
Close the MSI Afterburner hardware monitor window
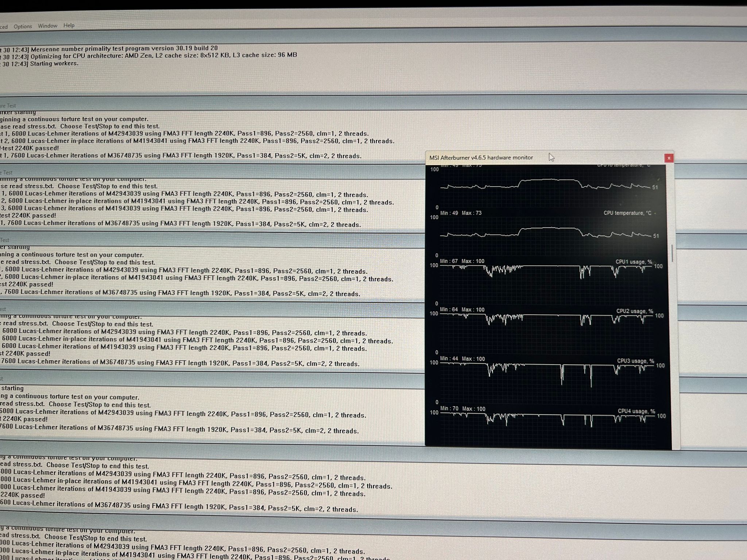(x=669, y=158)
